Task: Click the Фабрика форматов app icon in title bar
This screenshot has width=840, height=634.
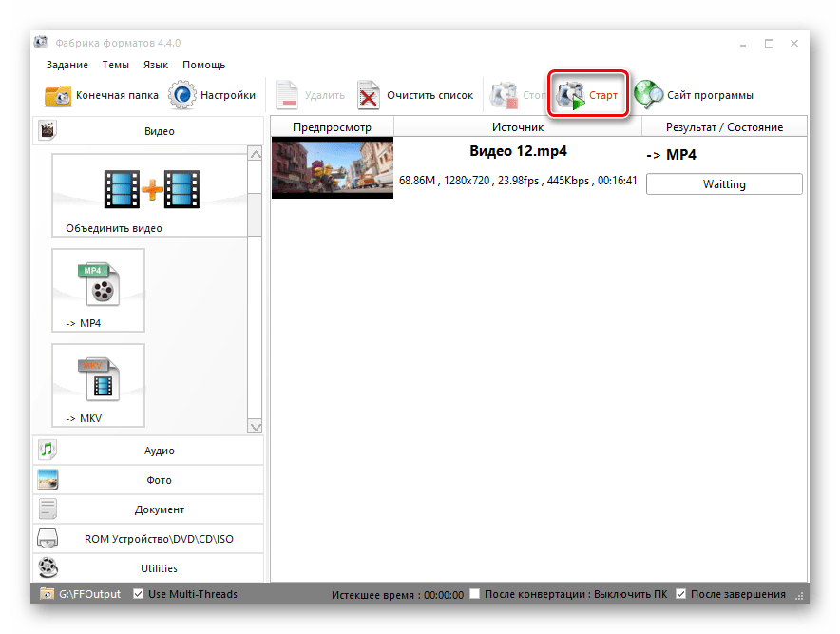Action: point(40,43)
